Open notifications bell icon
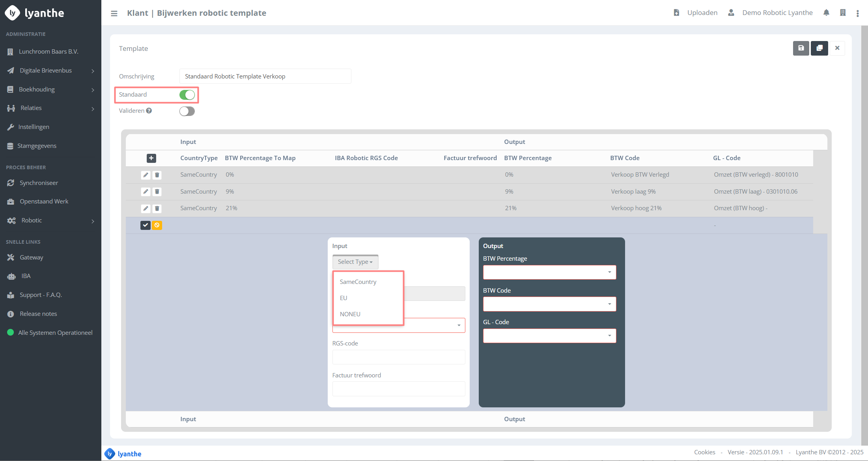This screenshot has height=461, width=868. coord(826,13)
